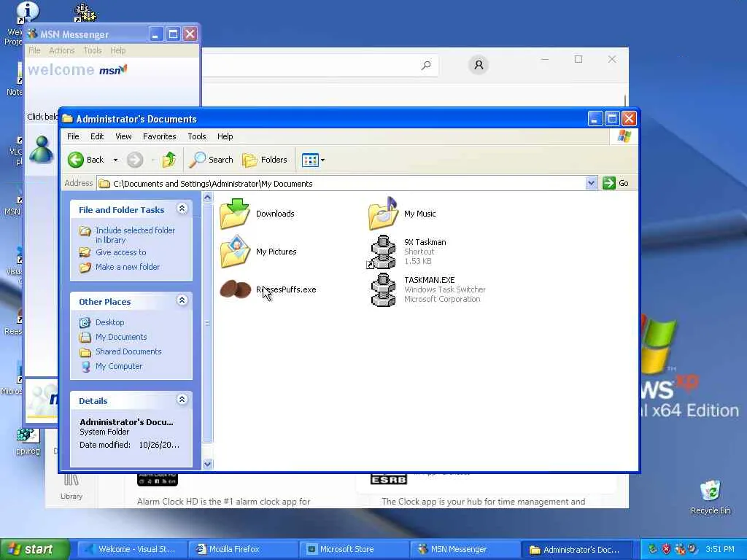This screenshot has width=747, height=560.
Task: Click the Give access to link
Action: (x=120, y=252)
